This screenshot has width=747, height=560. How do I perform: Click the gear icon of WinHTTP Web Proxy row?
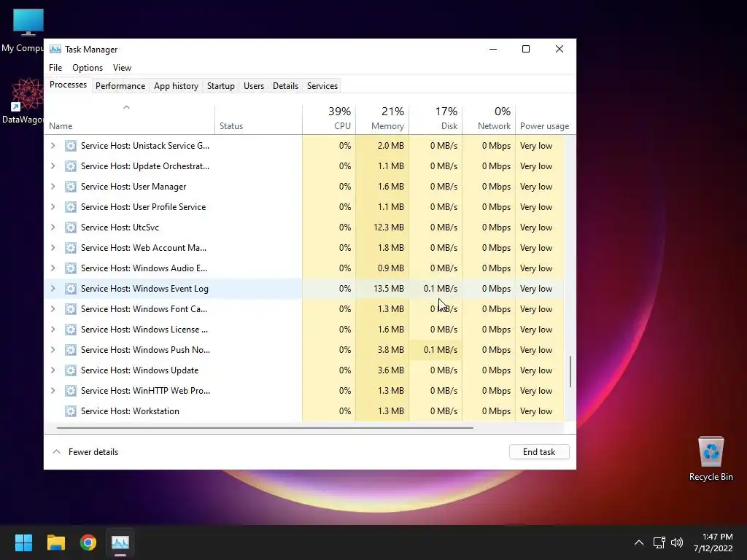[x=71, y=391]
